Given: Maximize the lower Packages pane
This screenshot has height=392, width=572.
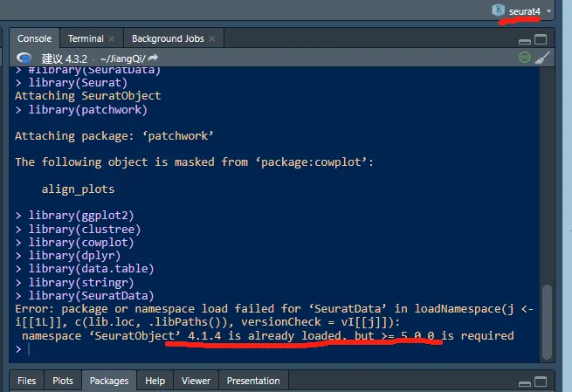Looking at the screenshot, I should (541, 382).
